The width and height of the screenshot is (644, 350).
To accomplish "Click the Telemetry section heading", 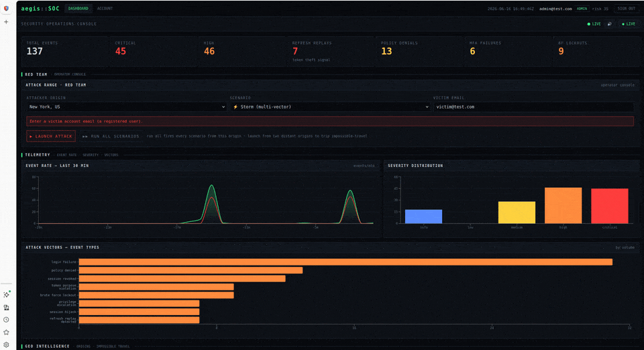I will pyautogui.click(x=38, y=155).
